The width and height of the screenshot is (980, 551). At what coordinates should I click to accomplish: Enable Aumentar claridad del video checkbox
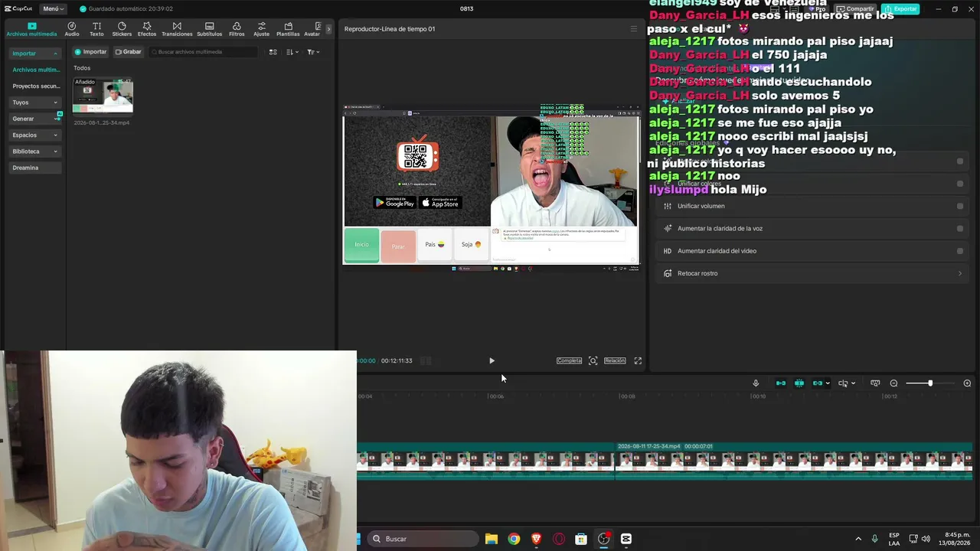click(960, 251)
